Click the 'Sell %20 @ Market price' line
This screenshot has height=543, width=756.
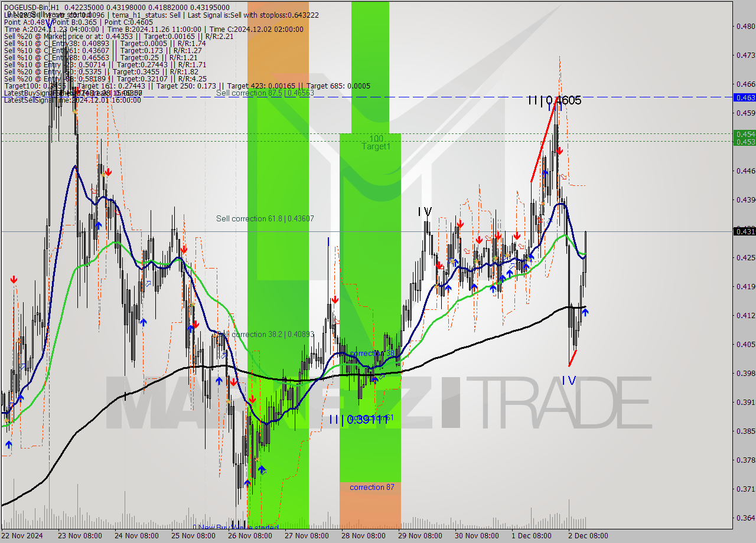[x=119, y=36]
